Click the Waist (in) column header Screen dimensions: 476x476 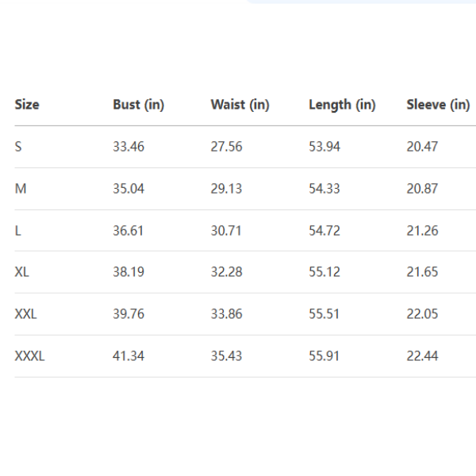click(240, 105)
